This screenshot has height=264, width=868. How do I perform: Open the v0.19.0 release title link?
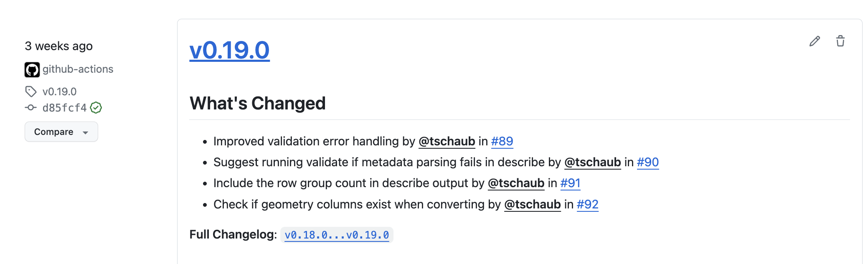(229, 50)
